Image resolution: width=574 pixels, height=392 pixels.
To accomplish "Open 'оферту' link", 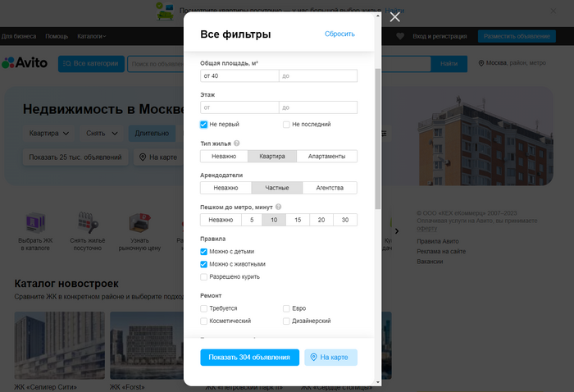I will pyautogui.click(x=427, y=228).
